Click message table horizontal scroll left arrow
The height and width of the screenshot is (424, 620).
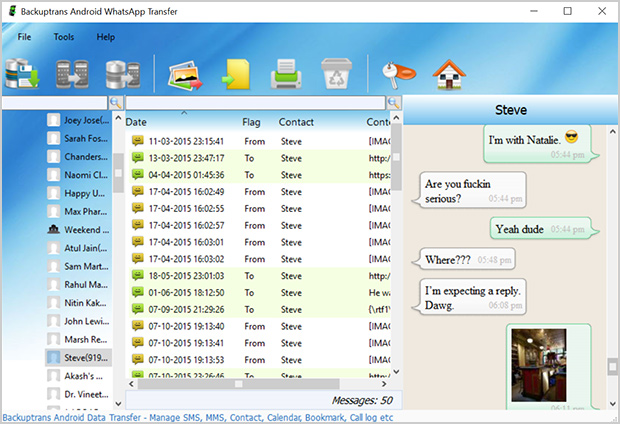[131, 384]
